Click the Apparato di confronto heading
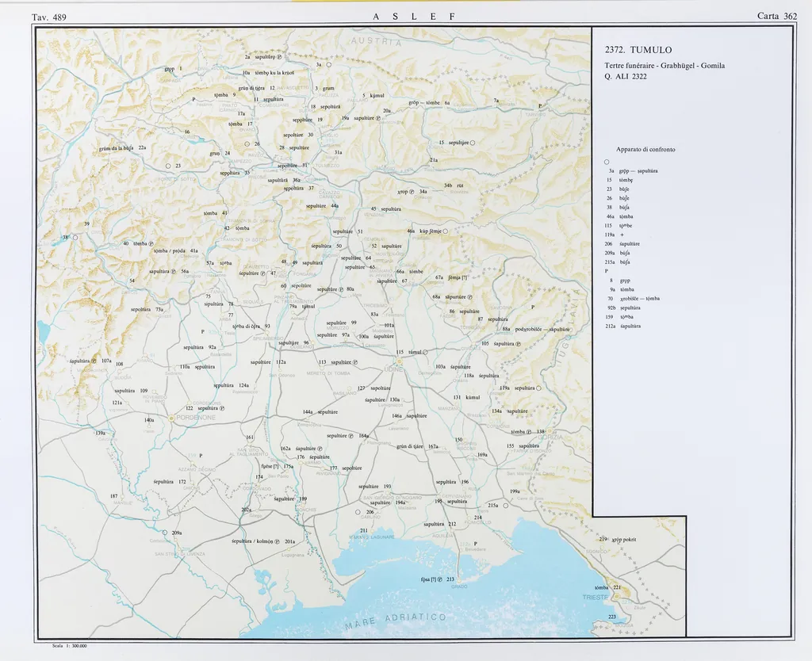Image resolution: width=812 pixels, height=661 pixels. [x=645, y=149]
